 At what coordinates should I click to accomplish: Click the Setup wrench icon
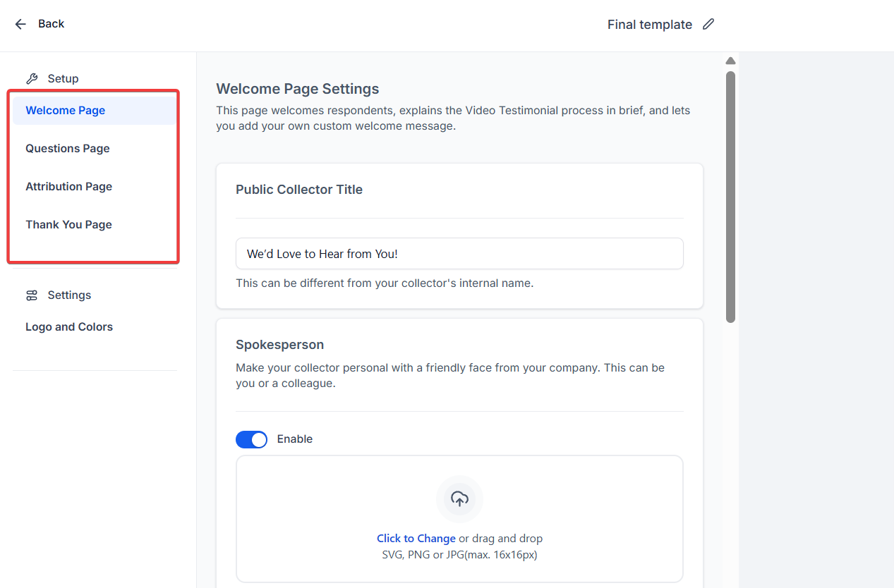click(32, 78)
